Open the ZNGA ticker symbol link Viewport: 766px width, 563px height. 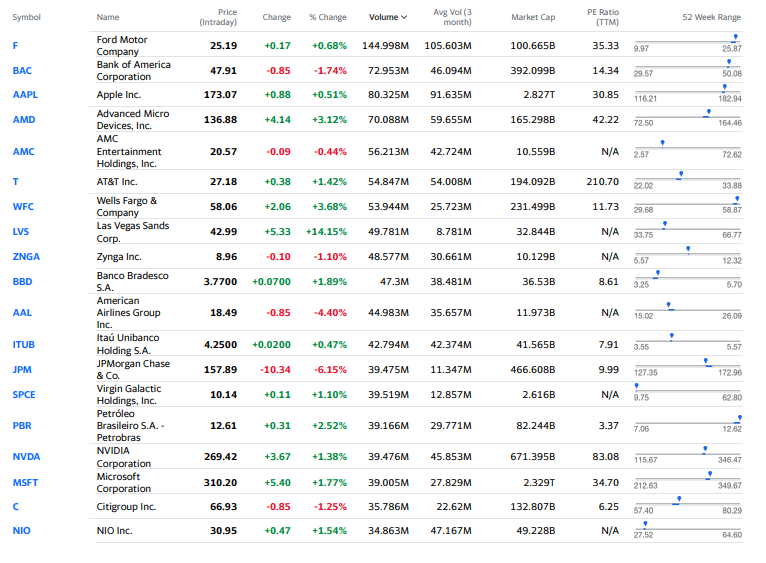(x=26, y=257)
